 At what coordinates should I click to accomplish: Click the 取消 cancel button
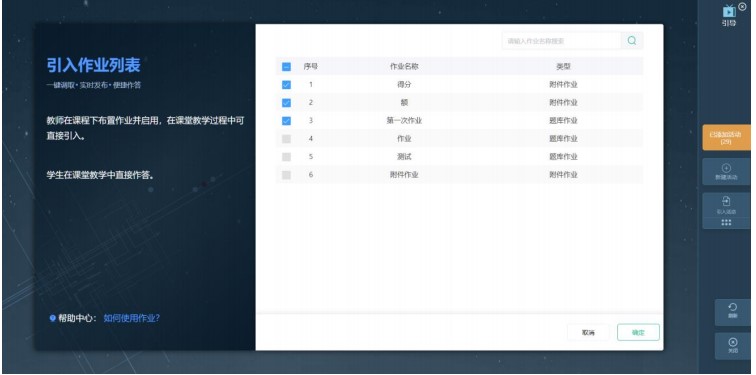pyautogui.click(x=588, y=333)
